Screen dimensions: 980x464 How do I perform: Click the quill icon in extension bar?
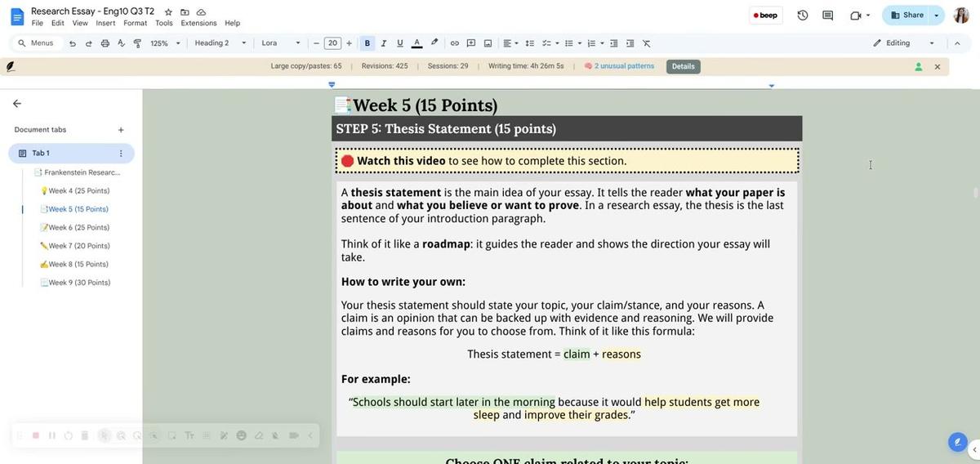(11, 67)
